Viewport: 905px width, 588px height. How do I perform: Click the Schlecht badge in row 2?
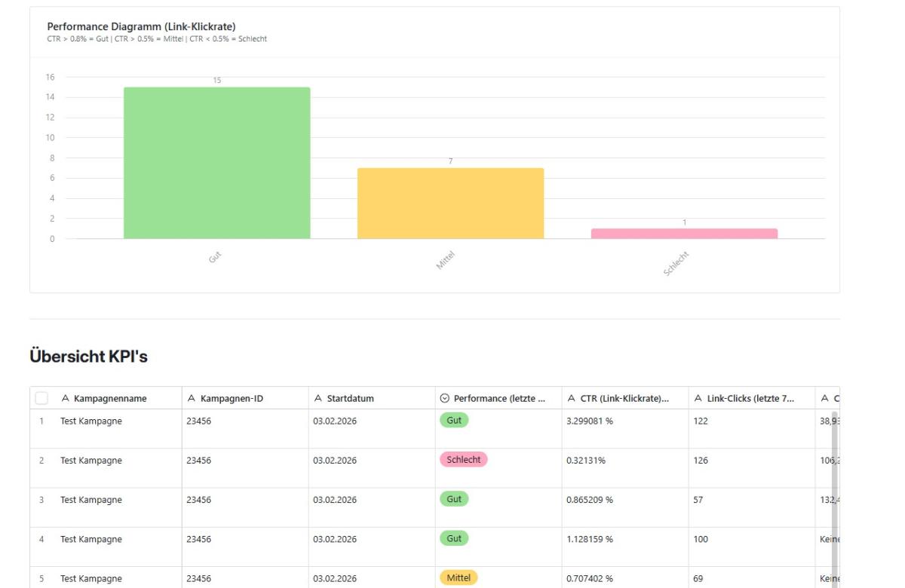tap(464, 459)
